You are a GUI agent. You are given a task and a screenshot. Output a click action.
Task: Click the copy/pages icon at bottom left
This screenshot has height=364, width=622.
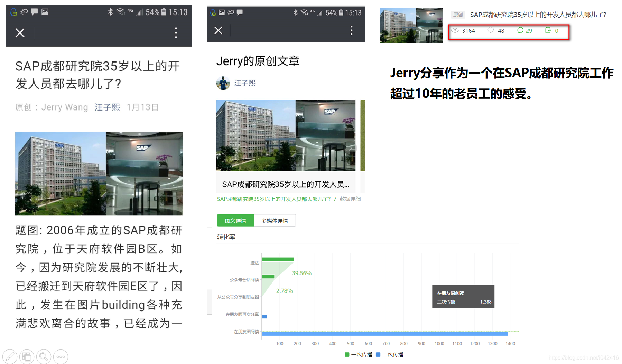tap(27, 357)
